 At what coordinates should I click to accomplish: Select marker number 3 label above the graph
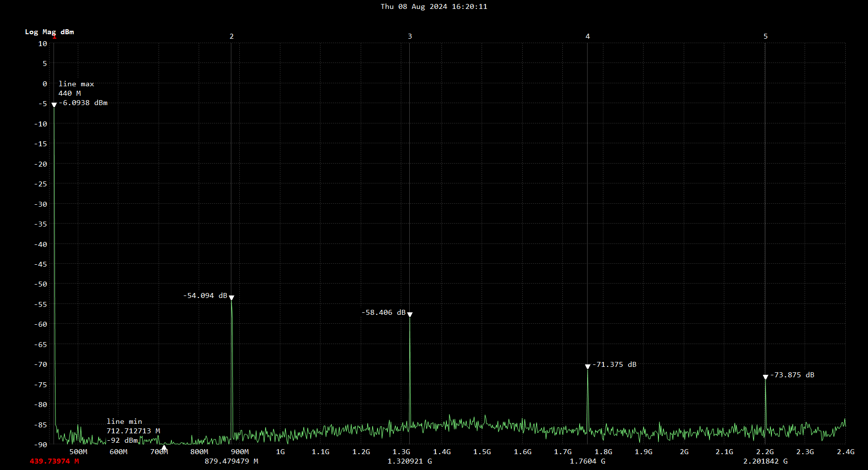[x=410, y=36]
